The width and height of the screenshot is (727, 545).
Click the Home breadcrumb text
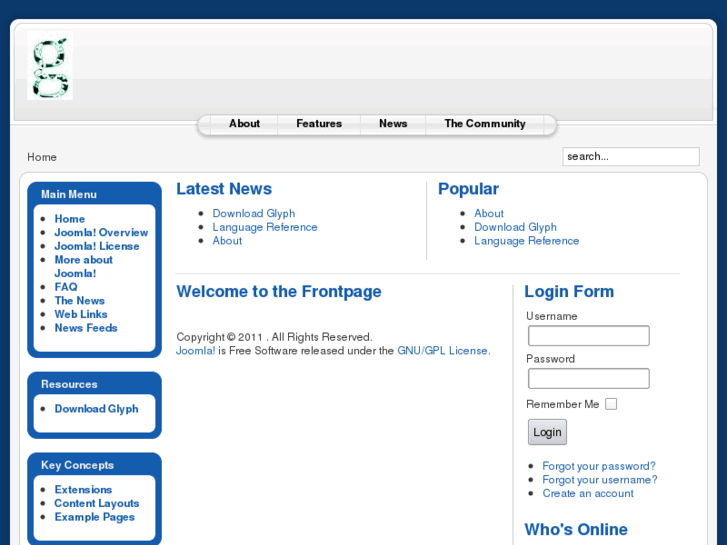click(42, 157)
